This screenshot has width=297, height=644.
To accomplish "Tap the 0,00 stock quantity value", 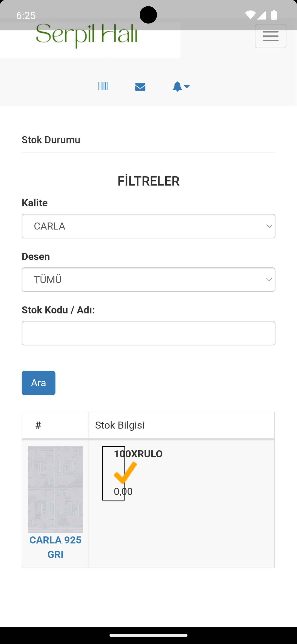I will click(123, 491).
